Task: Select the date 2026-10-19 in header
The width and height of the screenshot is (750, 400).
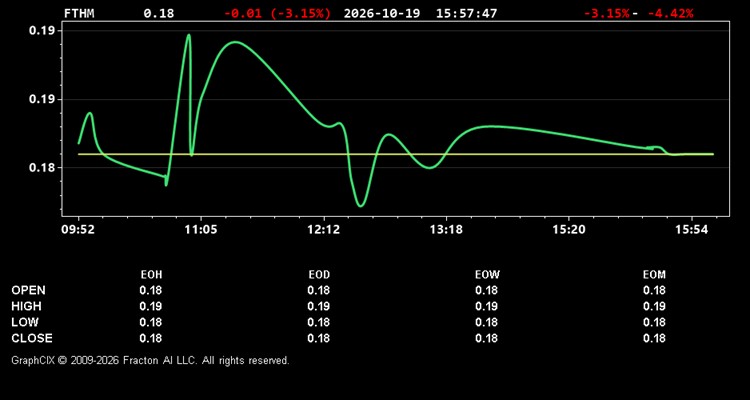Action: pyautogui.click(x=382, y=13)
